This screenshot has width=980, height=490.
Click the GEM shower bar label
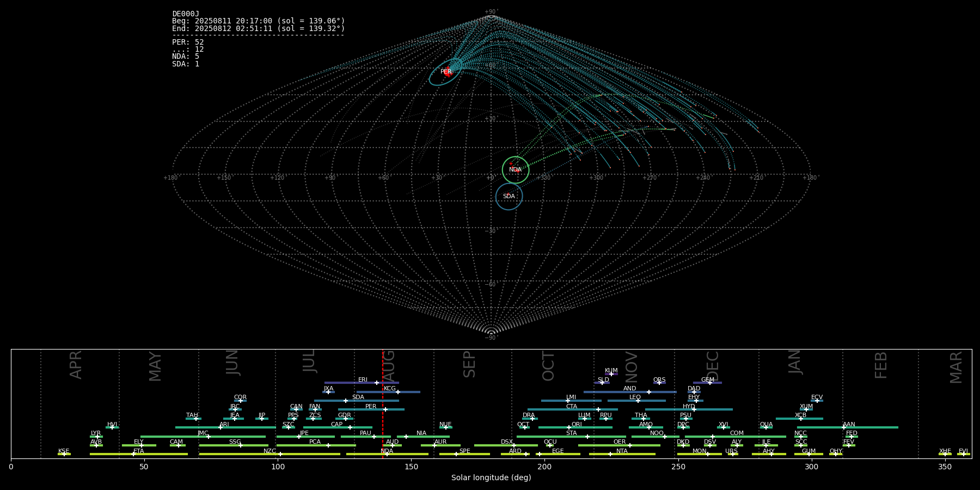[708, 379]
